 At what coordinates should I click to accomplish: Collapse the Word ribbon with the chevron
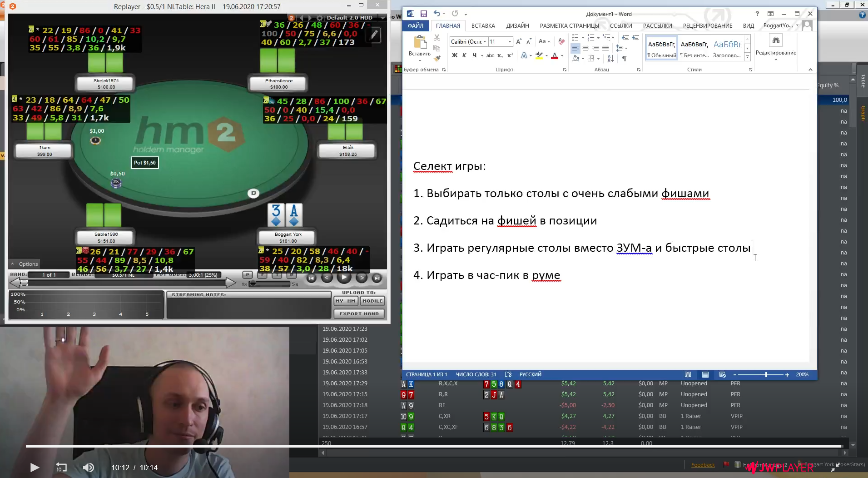pyautogui.click(x=810, y=70)
